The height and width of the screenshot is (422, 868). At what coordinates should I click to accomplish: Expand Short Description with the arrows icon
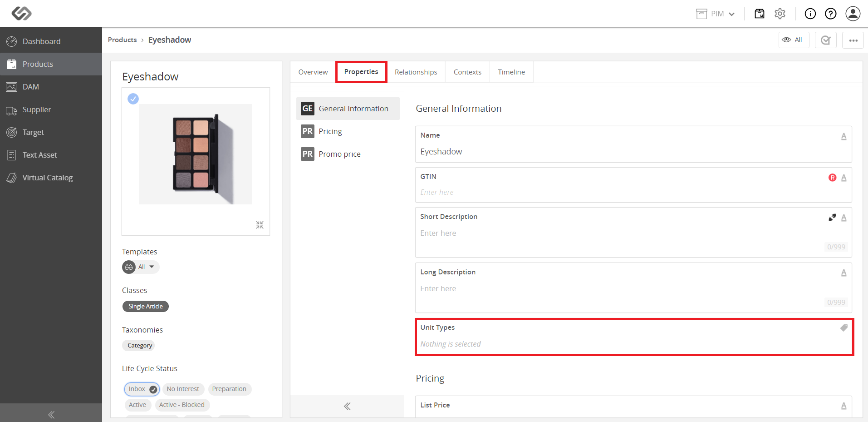point(832,218)
